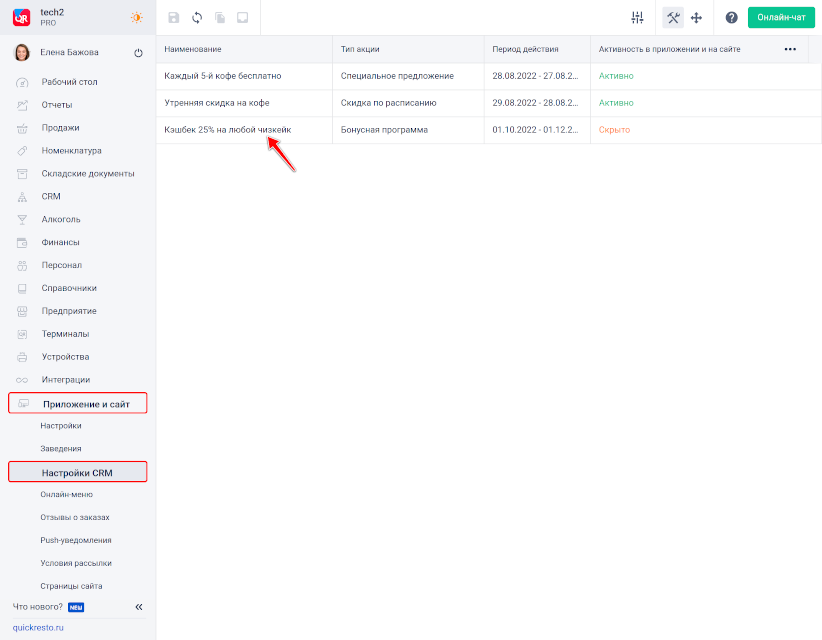Open the Заведения submenu item
Viewport: 822px width, 640px height.
[61, 449]
